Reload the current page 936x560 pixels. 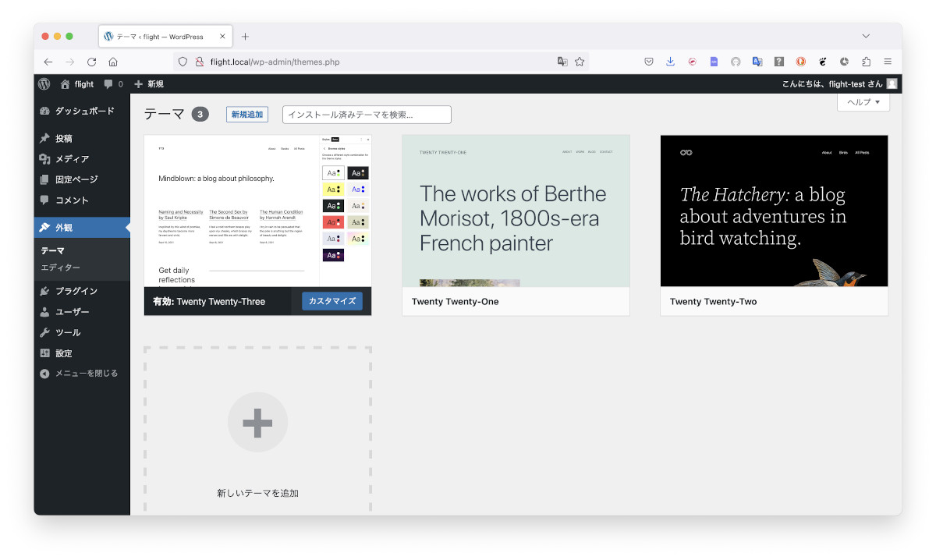[x=92, y=62]
